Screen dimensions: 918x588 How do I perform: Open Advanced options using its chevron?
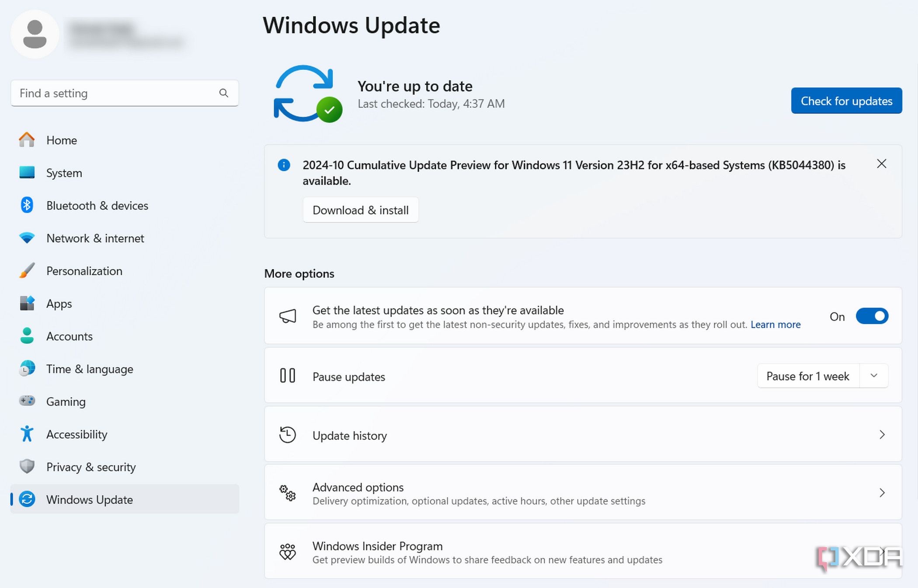(882, 493)
